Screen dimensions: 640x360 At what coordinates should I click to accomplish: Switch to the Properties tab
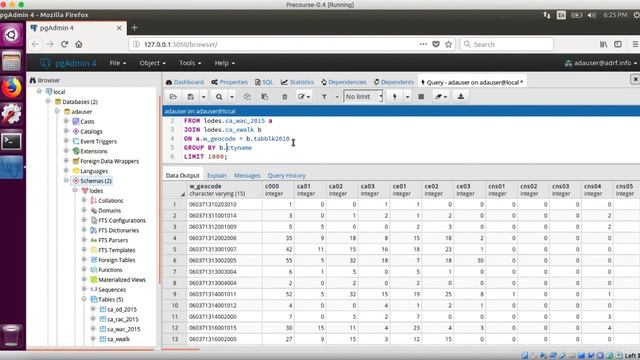pos(229,82)
